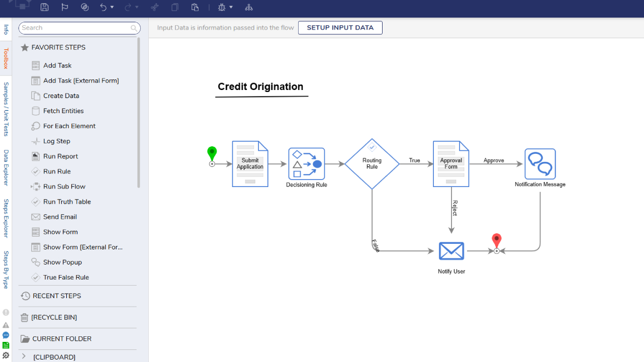Select the Show Form step

[x=55, y=232]
